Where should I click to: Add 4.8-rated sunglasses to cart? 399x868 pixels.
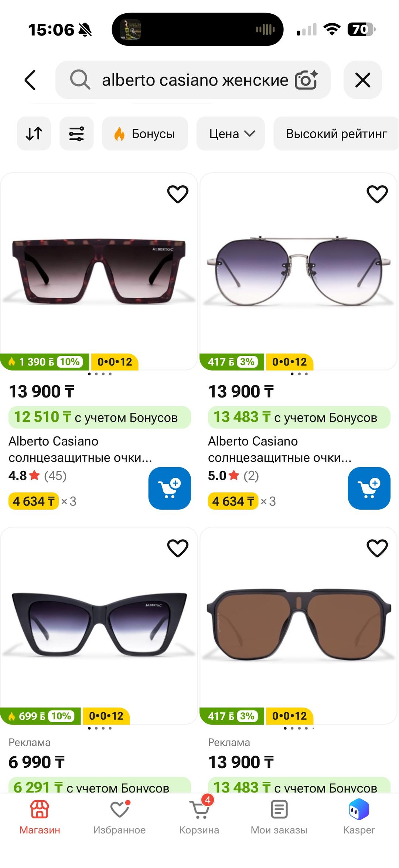(170, 488)
